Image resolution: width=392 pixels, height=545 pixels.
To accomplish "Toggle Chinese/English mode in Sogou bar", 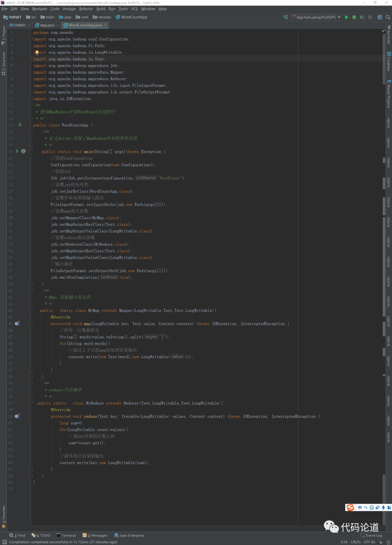I will pyautogui.click(x=360, y=508).
